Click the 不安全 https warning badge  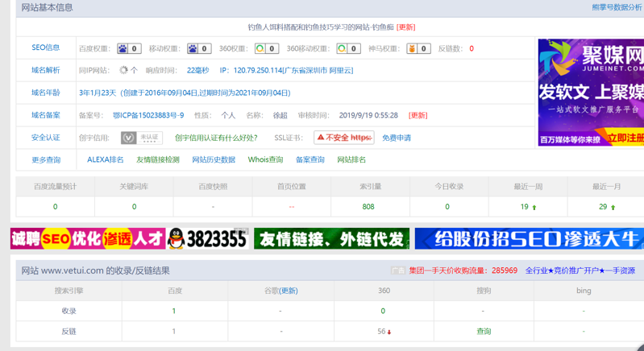tap(344, 138)
